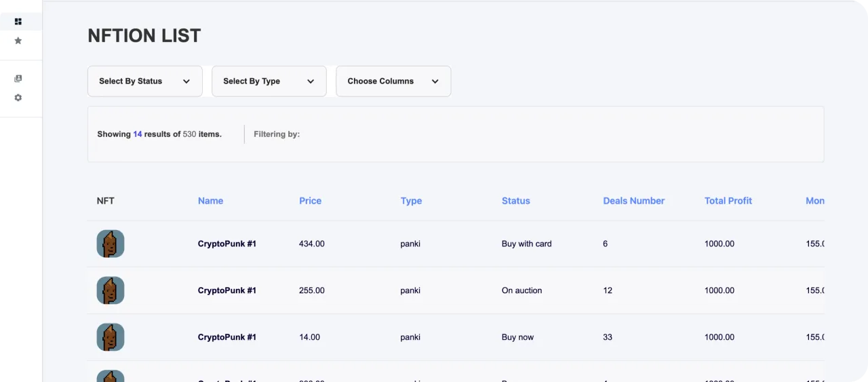Image resolution: width=868 pixels, height=382 pixels.
Task: Open CryptoPunk thumbnail in 255.00 price row
Action: 111,290
